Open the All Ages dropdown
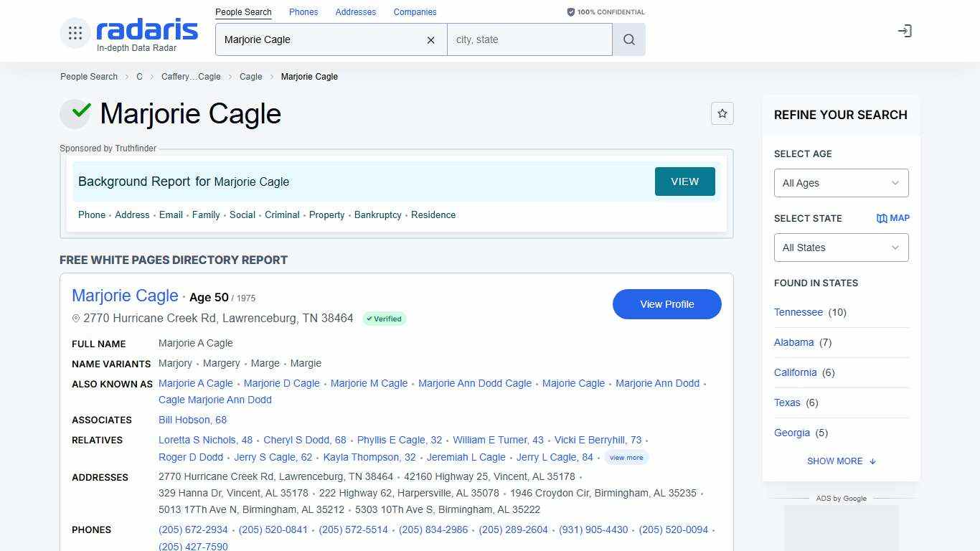The height and width of the screenshot is (551, 980). click(x=841, y=183)
